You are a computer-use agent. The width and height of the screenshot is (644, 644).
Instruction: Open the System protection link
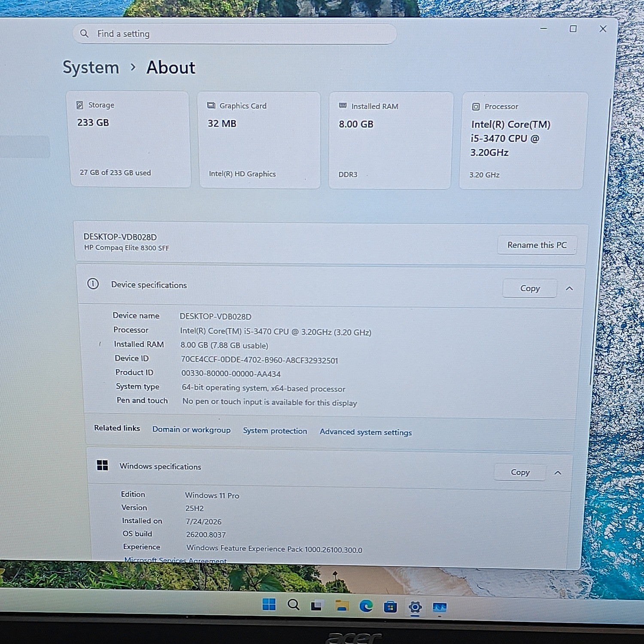click(275, 431)
